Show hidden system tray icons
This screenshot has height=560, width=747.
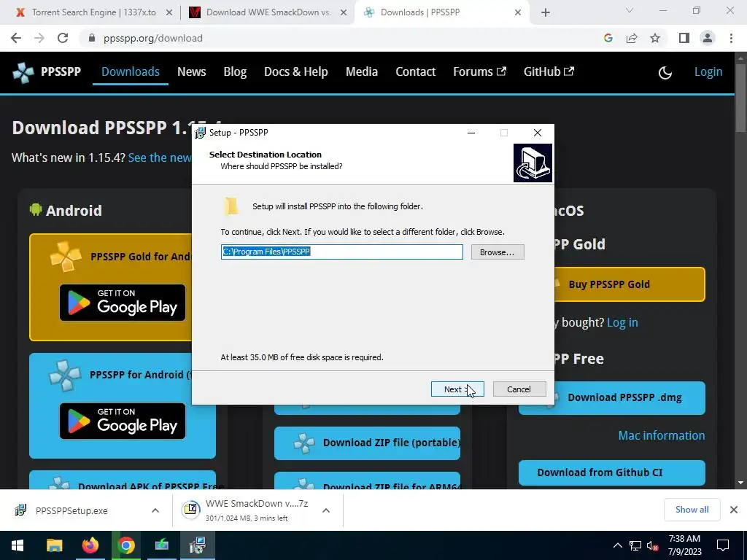[x=617, y=545]
